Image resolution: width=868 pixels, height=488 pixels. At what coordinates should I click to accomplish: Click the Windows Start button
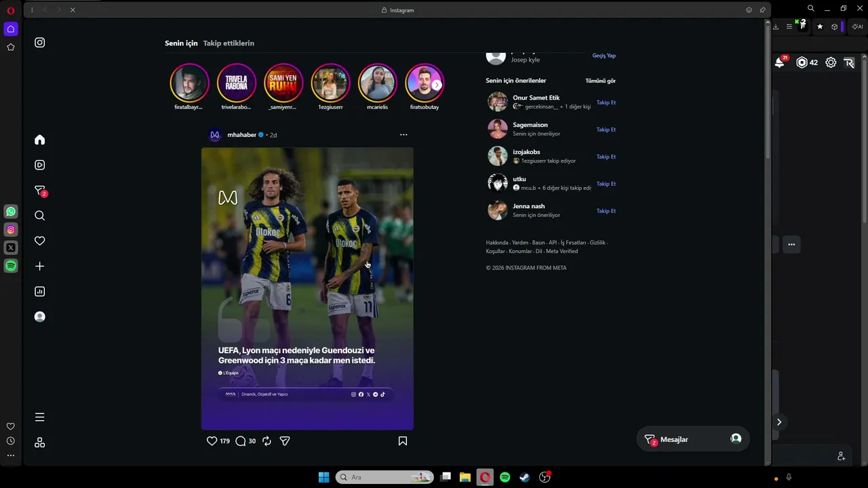324,477
